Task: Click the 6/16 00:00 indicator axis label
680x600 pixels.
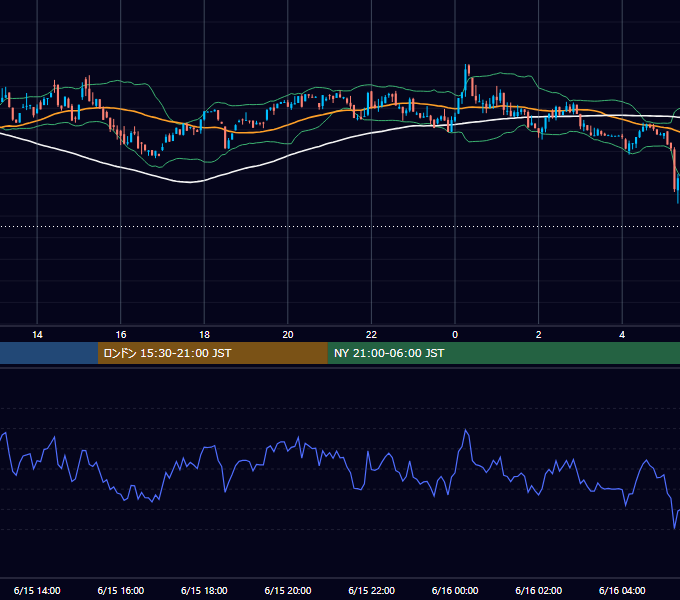Action: (x=455, y=590)
